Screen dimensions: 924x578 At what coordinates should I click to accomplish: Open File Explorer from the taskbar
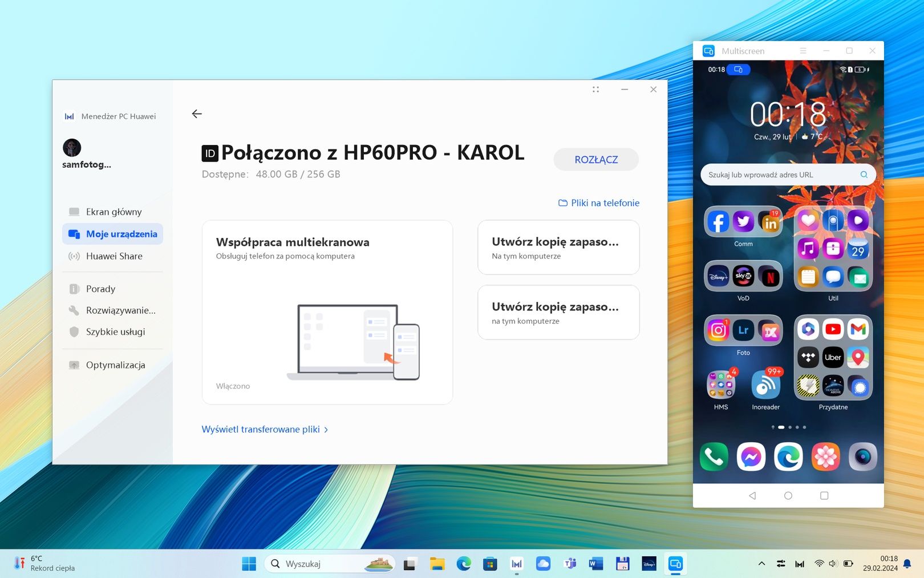click(x=437, y=564)
